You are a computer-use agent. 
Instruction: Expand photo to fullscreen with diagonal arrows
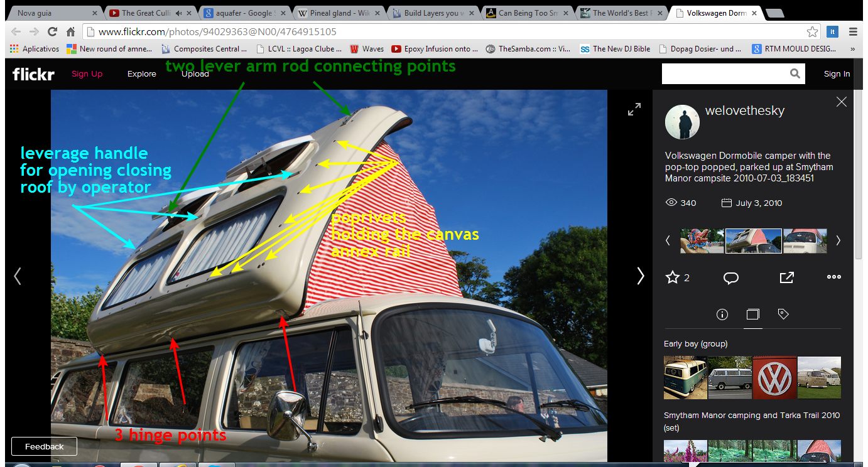click(x=634, y=110)
